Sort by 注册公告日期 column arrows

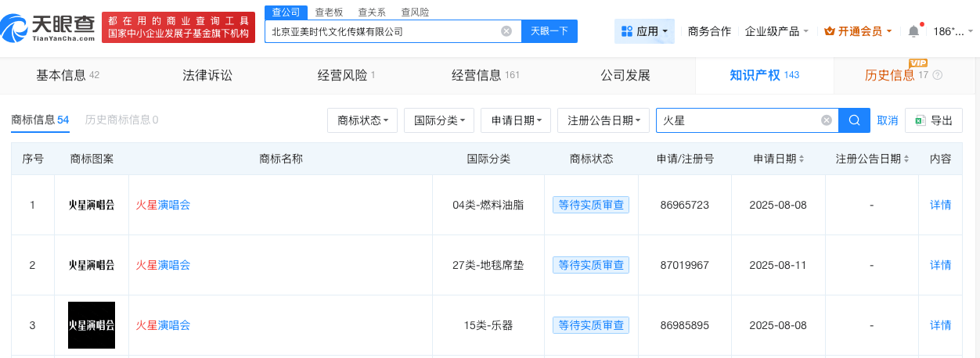click(906, 159)
